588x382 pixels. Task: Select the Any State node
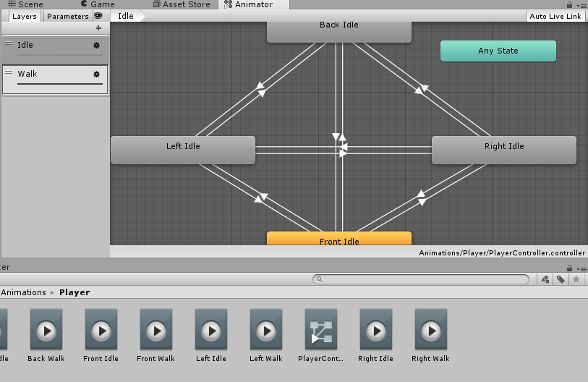(498, 51)
